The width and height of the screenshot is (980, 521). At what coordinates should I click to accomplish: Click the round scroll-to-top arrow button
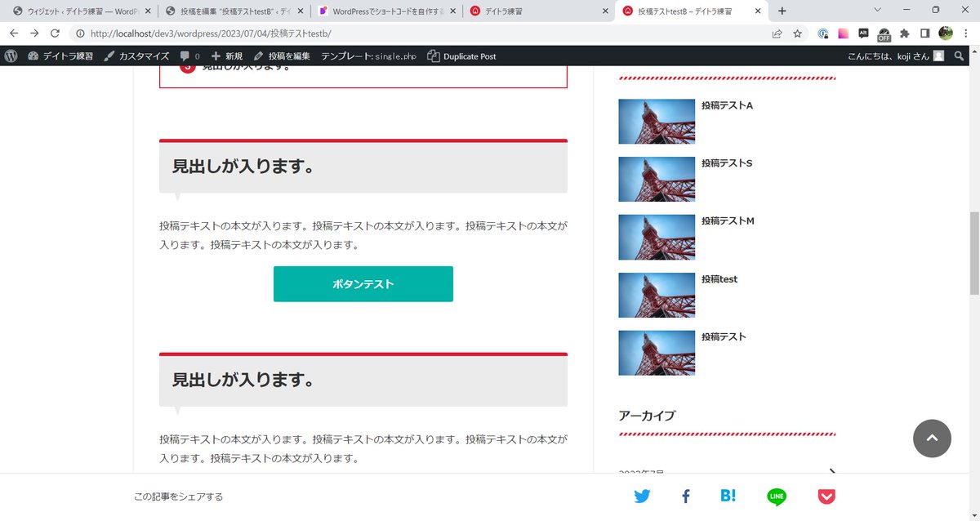932,439
